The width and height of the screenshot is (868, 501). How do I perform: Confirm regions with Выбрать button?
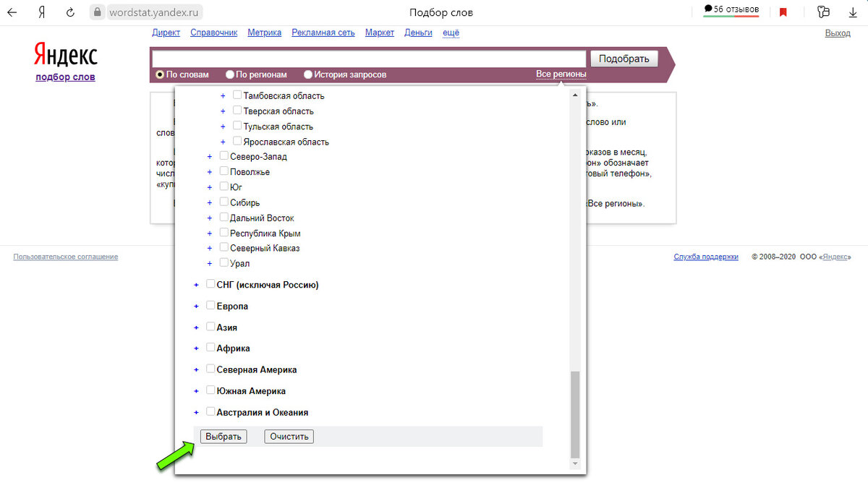(224, 437)
